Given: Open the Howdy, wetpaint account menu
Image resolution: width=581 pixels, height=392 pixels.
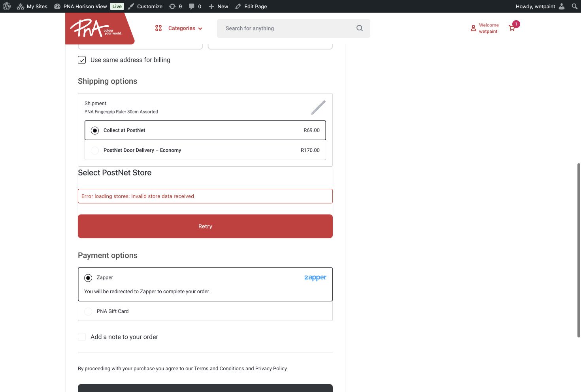Looking at the screenshot, I should pyautogui.click(x=540, y=6).
